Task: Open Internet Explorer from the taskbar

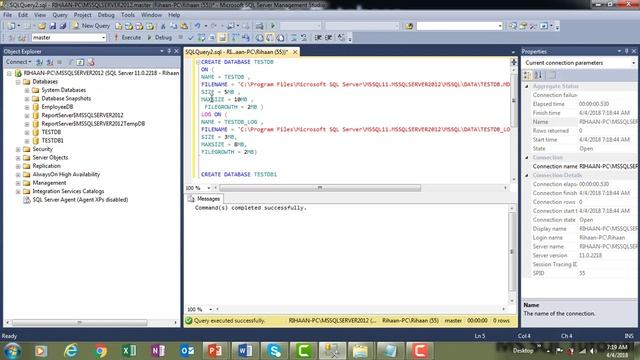Action: pos(71,351)
